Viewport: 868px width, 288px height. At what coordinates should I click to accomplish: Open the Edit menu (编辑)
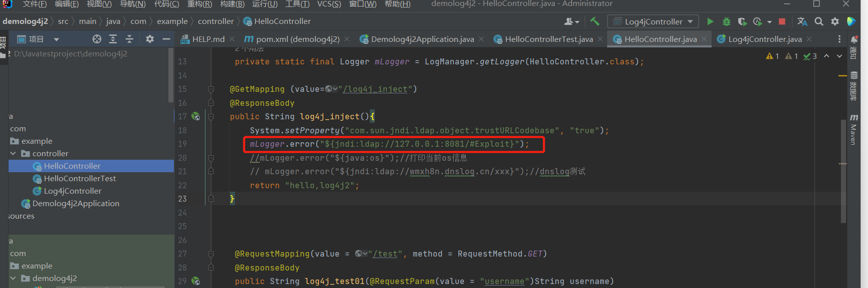(66, 4)
